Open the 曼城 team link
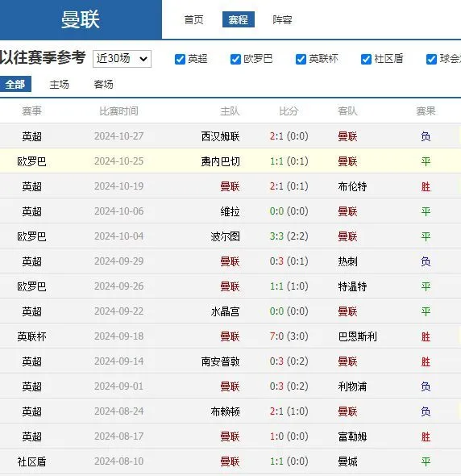The width and height of the screenshot is (461, 476). coord(347,461)
